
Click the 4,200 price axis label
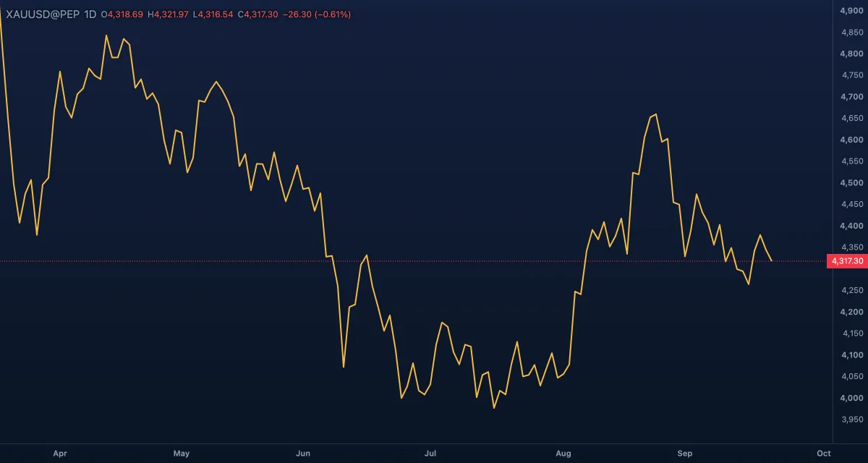pyautogui.click(x=851, y=312)
